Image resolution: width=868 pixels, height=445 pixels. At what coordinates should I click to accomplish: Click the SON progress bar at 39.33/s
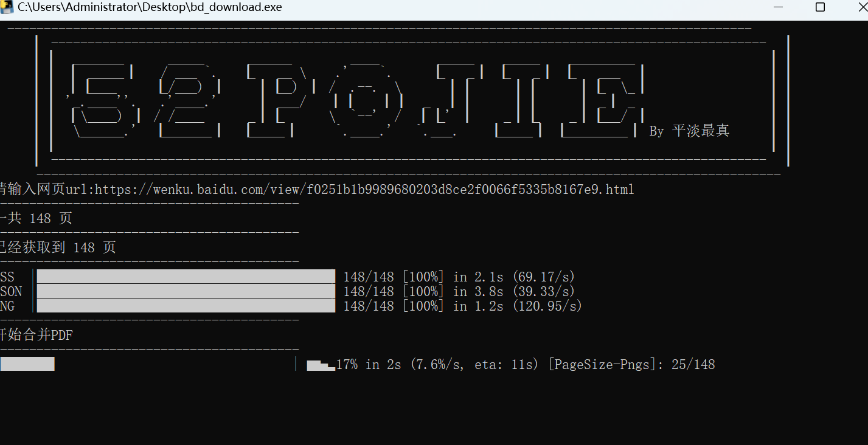pyautogui.click(x=186, y=291)
